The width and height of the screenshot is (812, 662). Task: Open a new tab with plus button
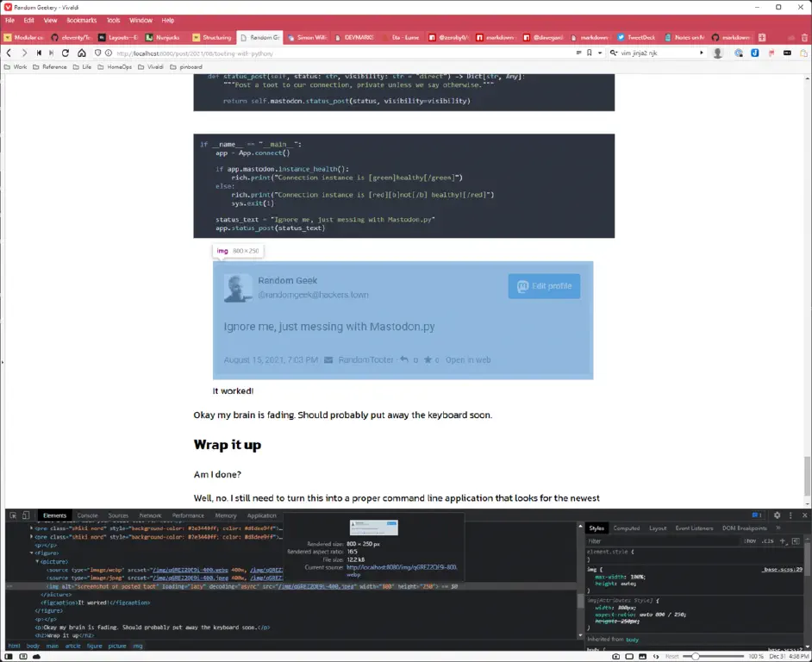click(762, 37)
